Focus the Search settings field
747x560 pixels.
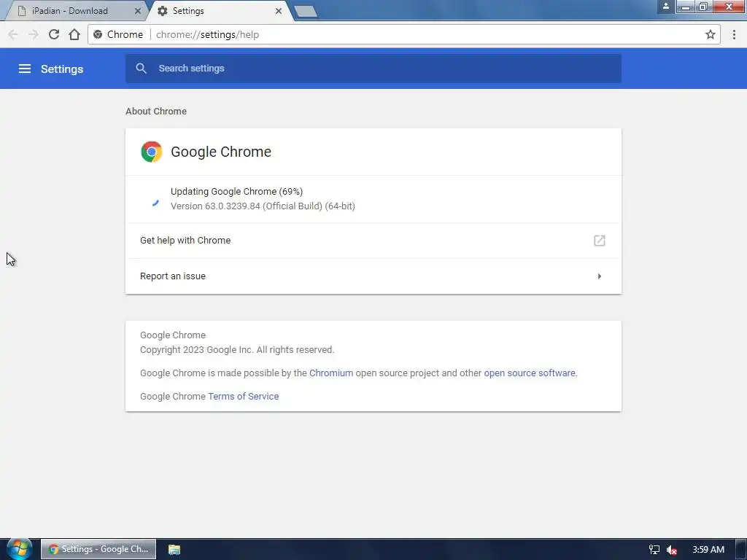click(373, 68)
